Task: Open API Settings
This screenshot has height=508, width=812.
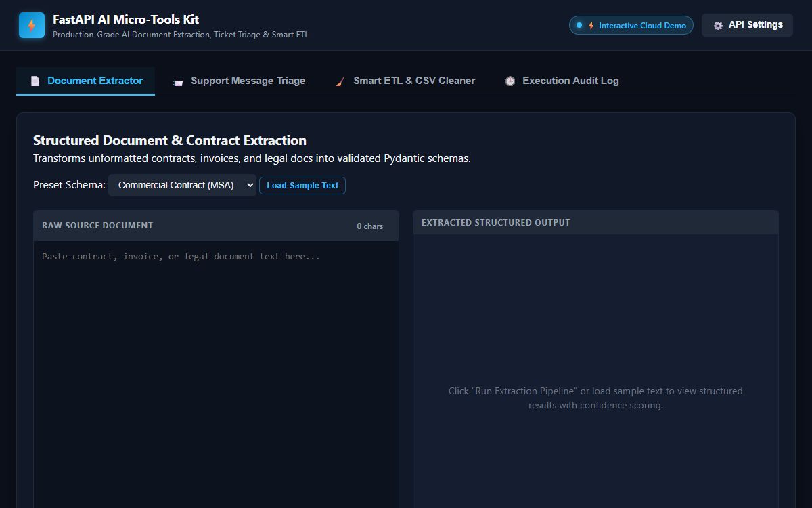Action: point(747,25)
